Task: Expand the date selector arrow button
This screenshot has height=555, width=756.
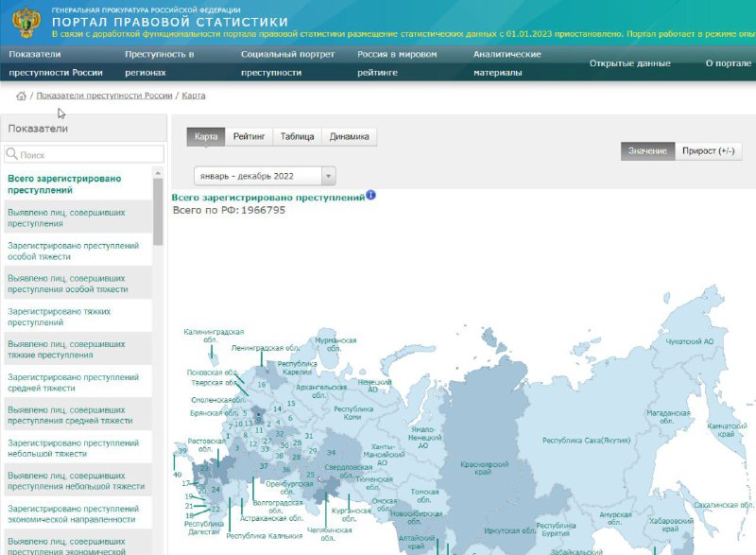Action: click(x=328, y=176)
